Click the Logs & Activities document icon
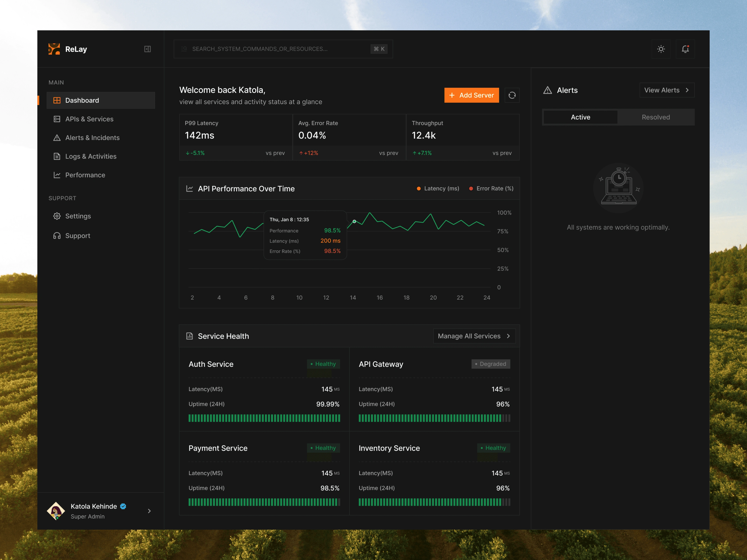Viewport: 747px width, 560px height. (57, 156)
